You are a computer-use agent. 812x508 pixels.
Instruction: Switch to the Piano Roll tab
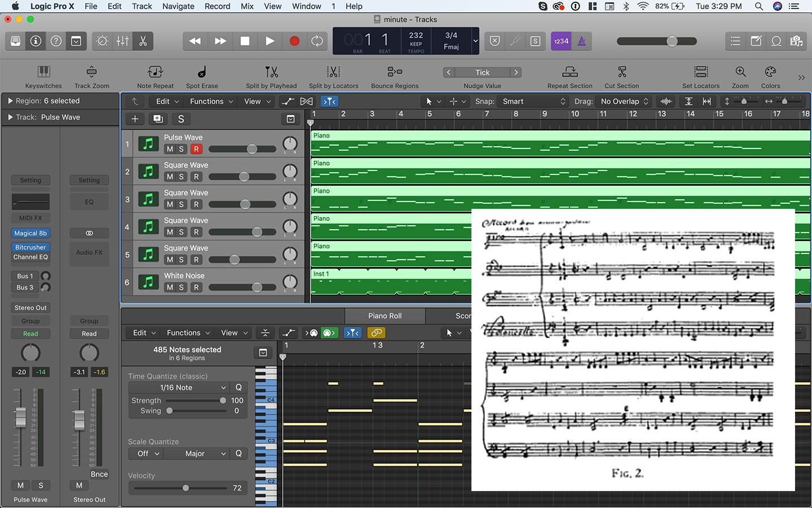coord(385,316)
